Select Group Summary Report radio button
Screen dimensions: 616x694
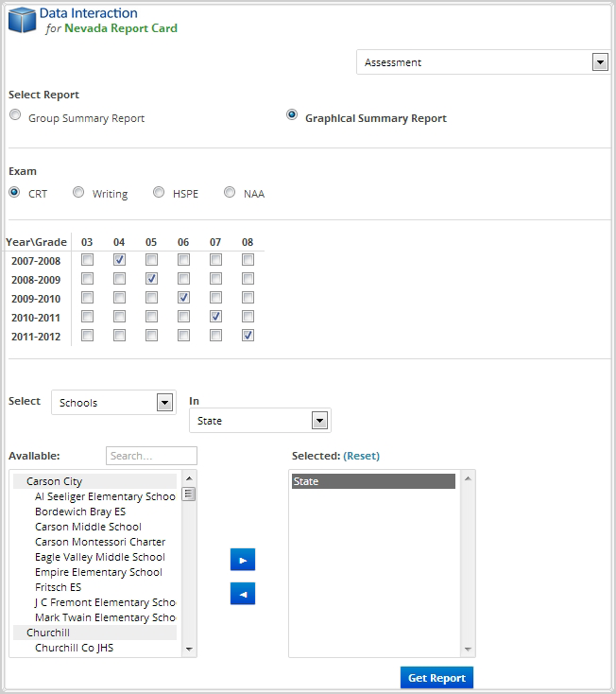pos(15,115)
